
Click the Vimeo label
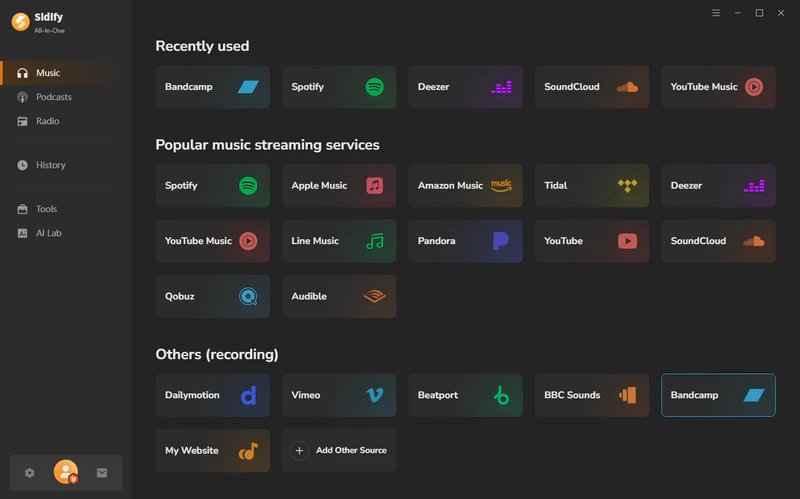click(x=306, y=395)
